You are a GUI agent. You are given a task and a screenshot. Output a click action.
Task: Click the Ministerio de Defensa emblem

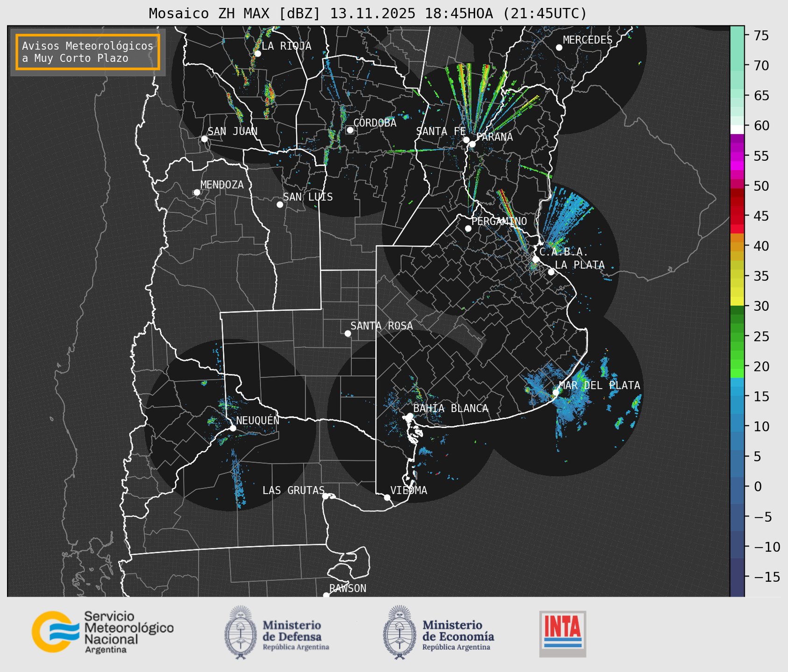[x=241, y=632]
